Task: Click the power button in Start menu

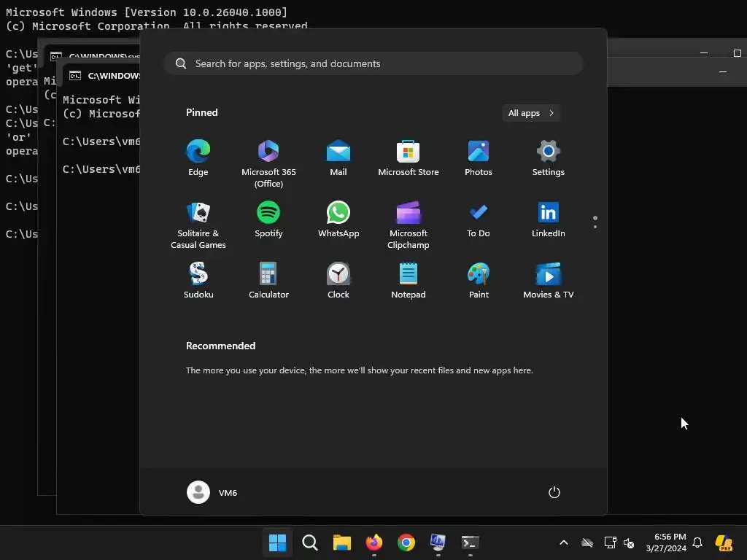Action: [x=554, y=492]
